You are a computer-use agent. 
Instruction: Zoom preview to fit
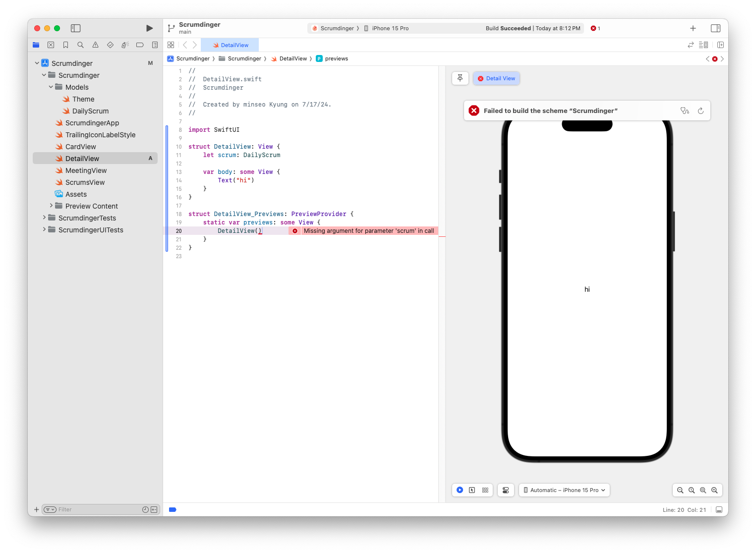(703, 490)
